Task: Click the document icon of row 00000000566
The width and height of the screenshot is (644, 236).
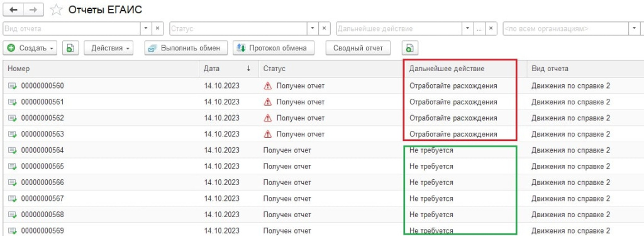Action: pos(13,183)
